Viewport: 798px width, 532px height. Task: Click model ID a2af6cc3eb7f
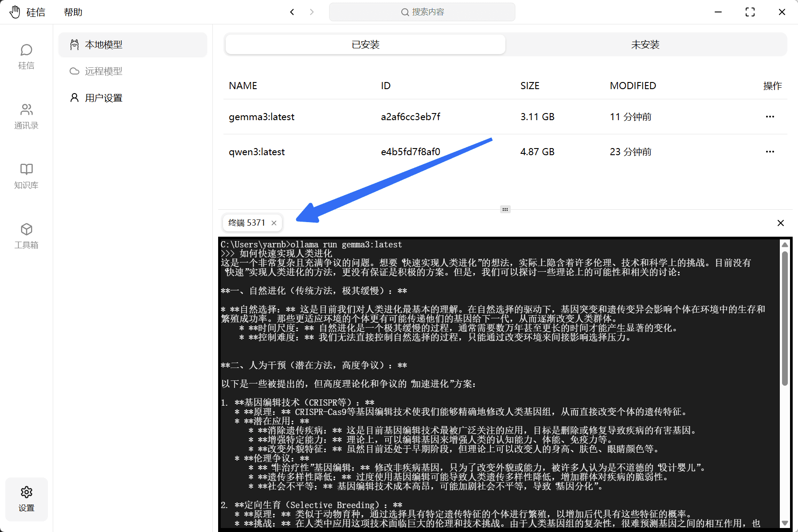click(x=411, y=117)
